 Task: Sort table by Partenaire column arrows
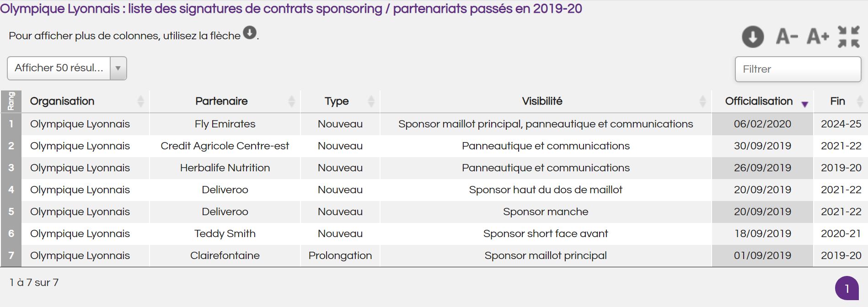tap(291, 101)
